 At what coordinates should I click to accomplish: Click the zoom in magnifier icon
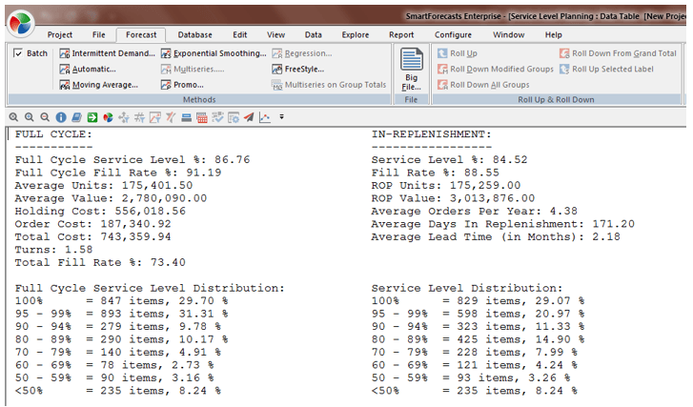click(x=29, y=117)
